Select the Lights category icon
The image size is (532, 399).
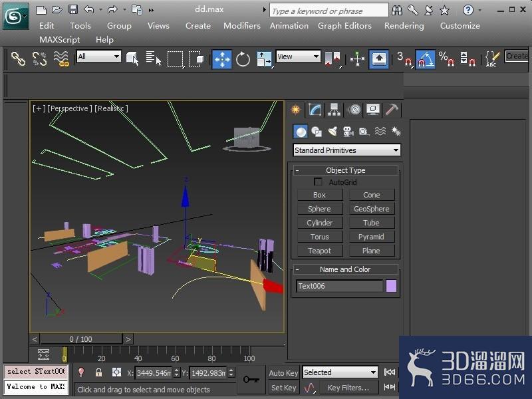click(332, 131)
